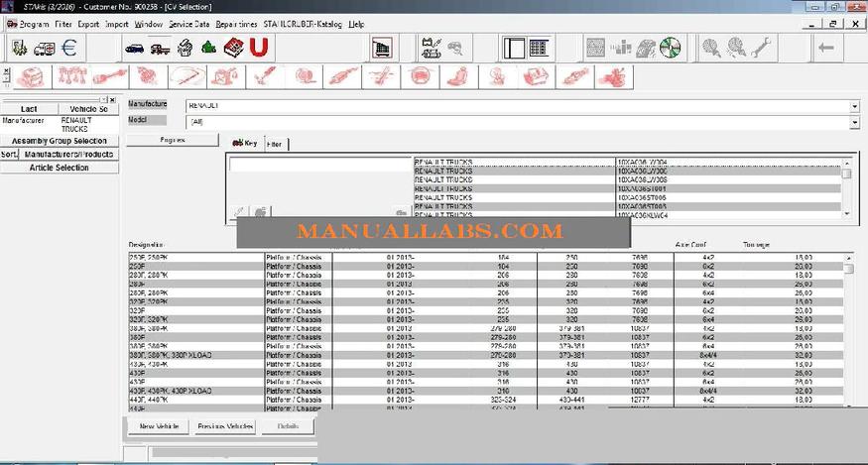Open the Window menu
Viewport: 868px width, 465px height.
[149, 25]
